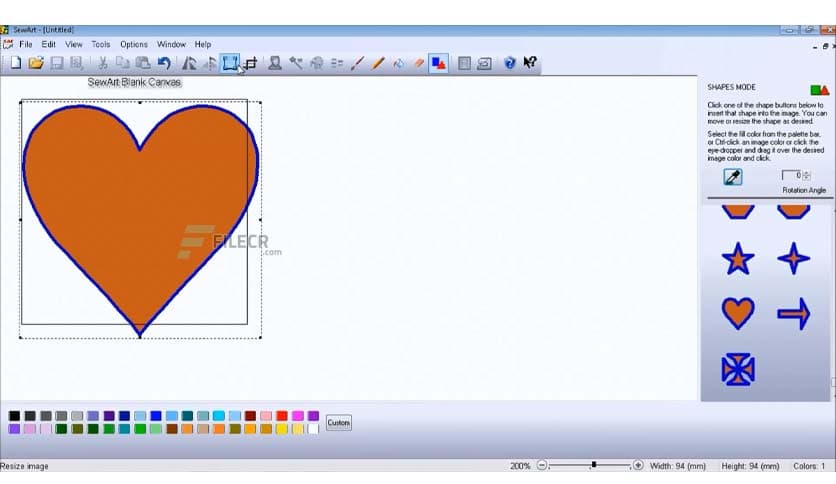836x484 pixels.
Task: Click the orange heart on the canvas
Action: pos(140,219)
